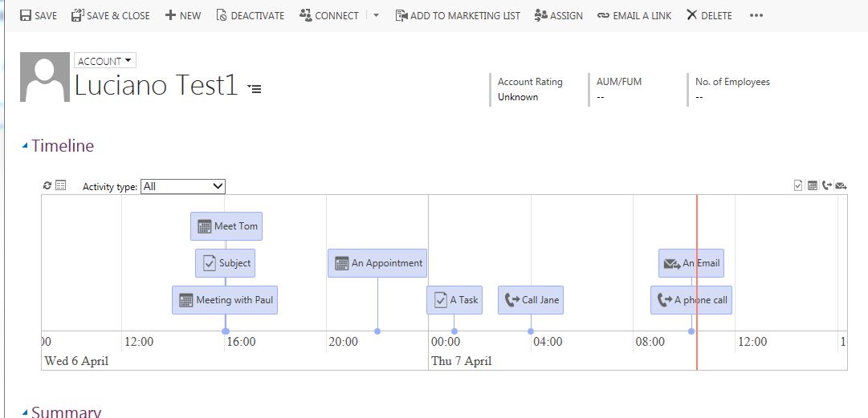Collapse the Timeline section

25,146
